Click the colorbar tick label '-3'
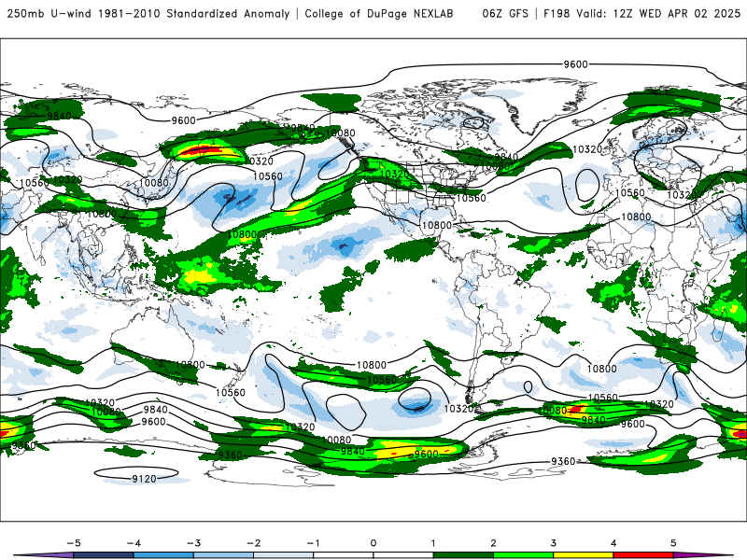Screen dimensions: 747x560 tap(193, 543)
